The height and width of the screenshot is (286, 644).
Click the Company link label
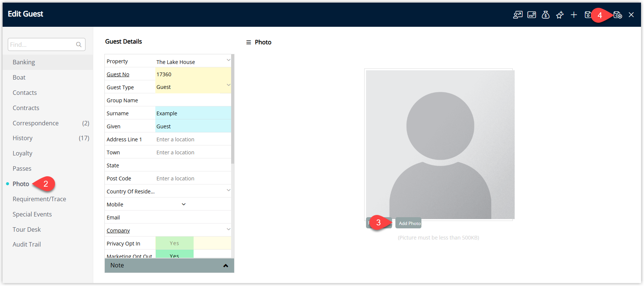coord(118,231)
